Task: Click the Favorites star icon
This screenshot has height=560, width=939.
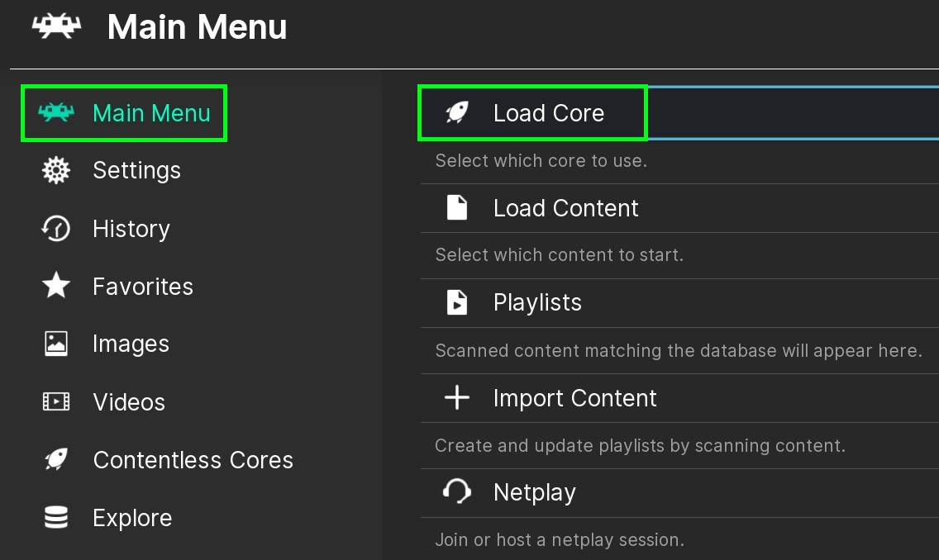Action: 56,287
